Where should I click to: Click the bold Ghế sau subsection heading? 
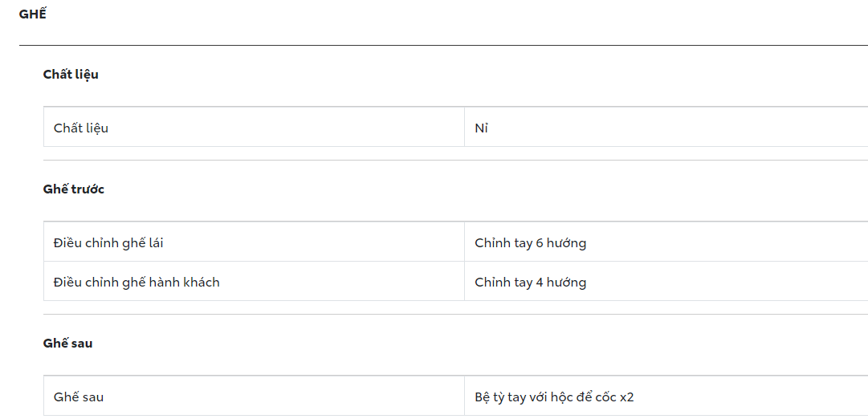[x=68, y=344]
